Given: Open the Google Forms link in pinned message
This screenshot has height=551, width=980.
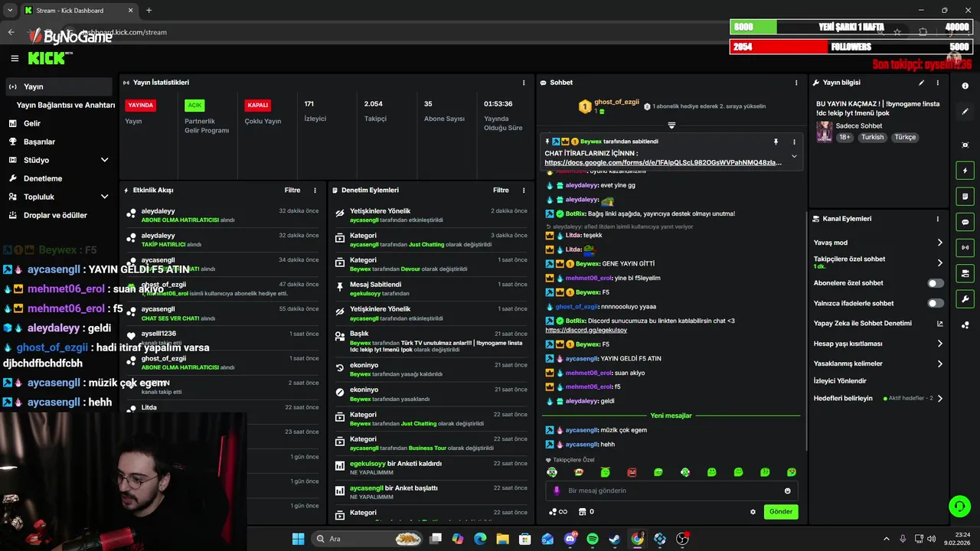Looking at the screenshot, I should coord(663,162).
